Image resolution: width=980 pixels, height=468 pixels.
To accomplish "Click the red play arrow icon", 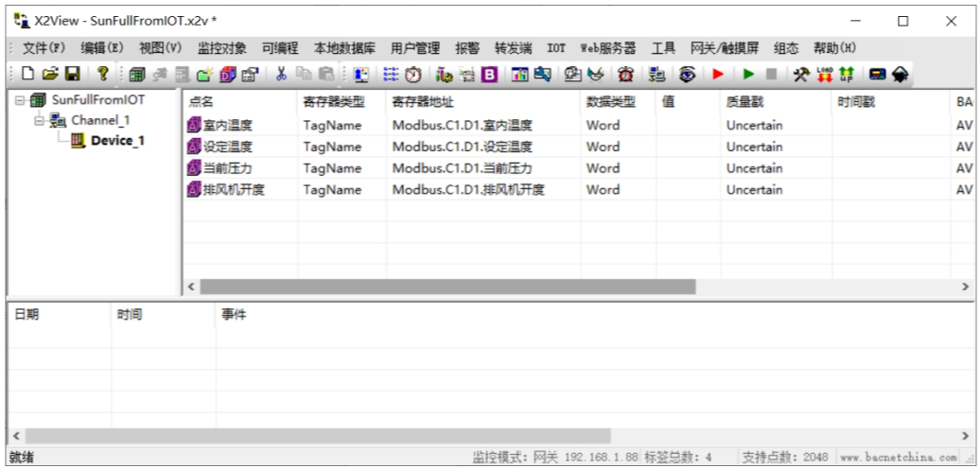I will 718,75.
